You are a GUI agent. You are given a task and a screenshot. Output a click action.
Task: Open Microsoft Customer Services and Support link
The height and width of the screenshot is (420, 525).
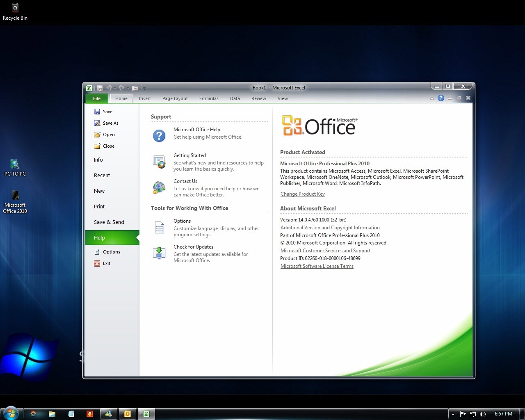coord(325,251)
